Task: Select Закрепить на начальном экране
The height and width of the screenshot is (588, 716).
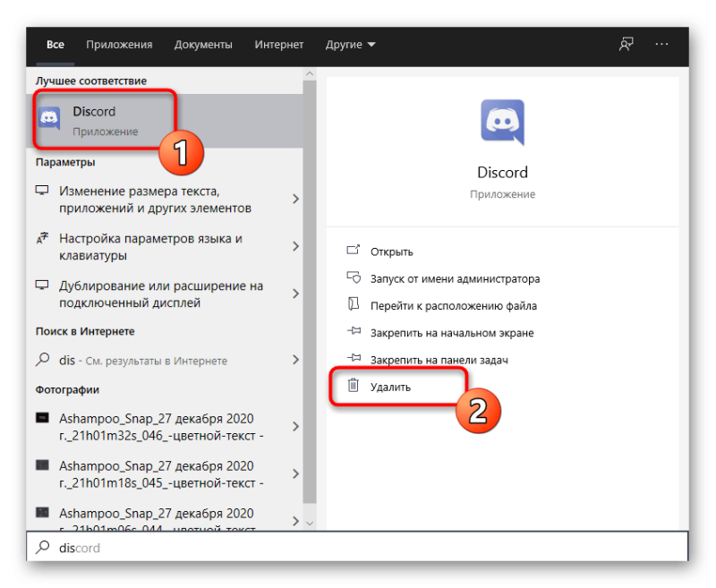Action: [452, 333]
